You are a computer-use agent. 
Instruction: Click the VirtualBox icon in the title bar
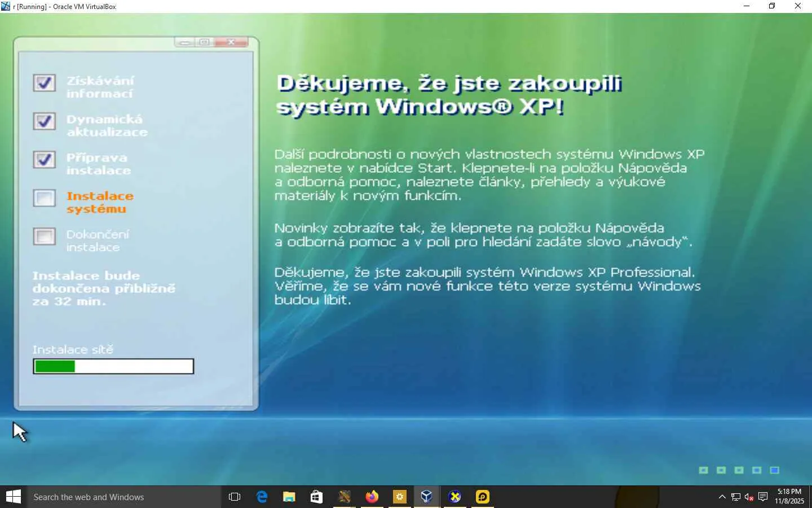click(6, 6)
